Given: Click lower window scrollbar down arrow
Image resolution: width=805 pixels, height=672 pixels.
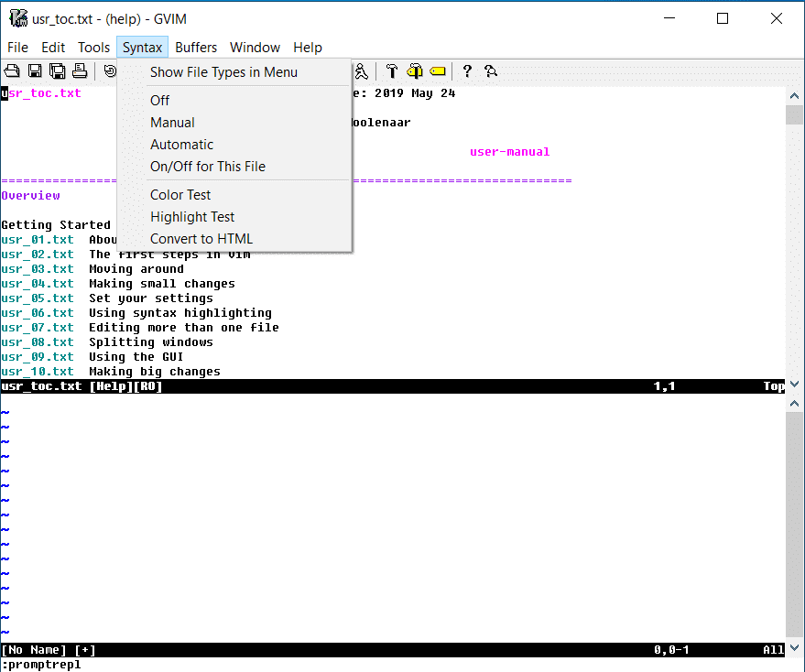Looking at the screenshot, I should (794, 648).
